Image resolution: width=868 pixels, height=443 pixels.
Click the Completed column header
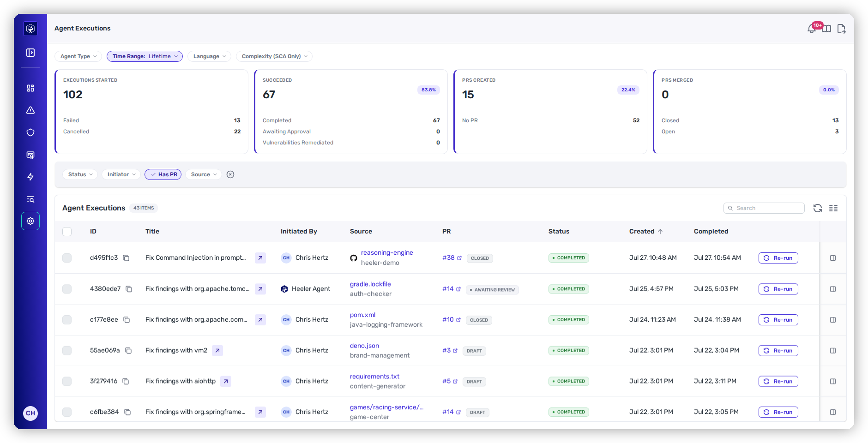tap(711, 232)
